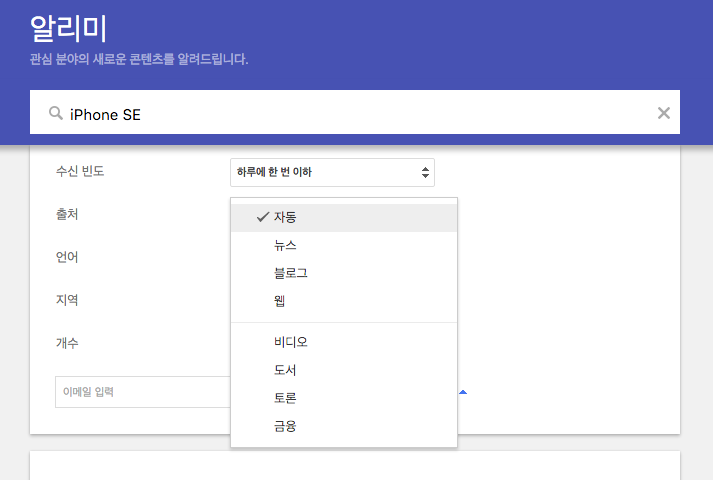Click the search magnifier icon
This screenshot has width=713, height=480.
click(55, 113)
